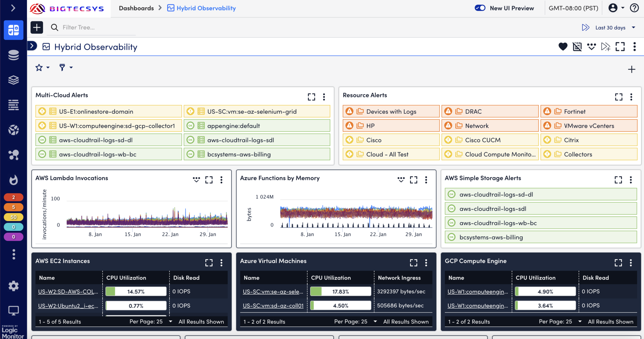Viewport: 644px width, 339px height.
Task: Expand the dashboard tree panel chevron
Action: coord(32,46)
